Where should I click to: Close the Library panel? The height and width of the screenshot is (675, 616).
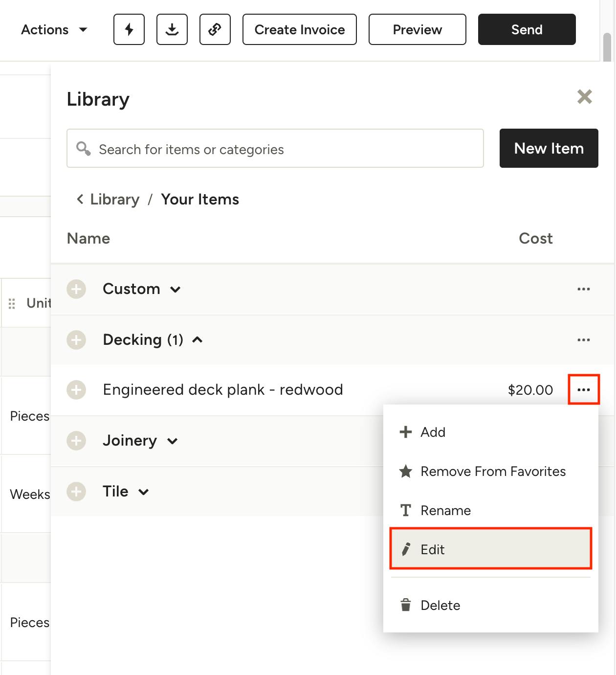tap(584, 97)
